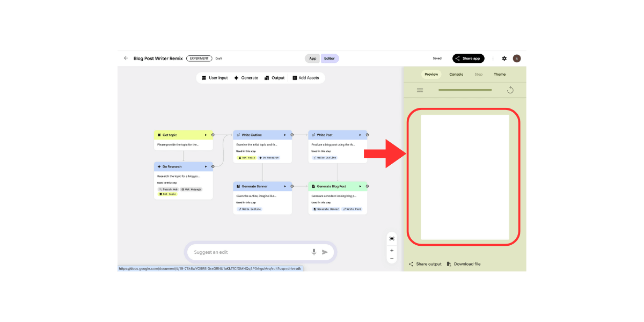Click the fit-to-screen zoom icon
Viewport: 644px width, 322px height.
tap(392, 238)
